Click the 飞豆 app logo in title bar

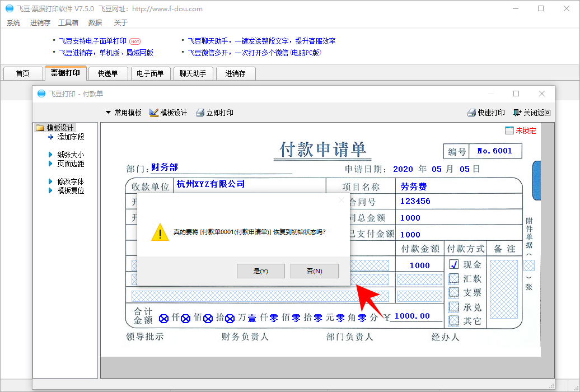pyautogui.click(x=10, y=8)
